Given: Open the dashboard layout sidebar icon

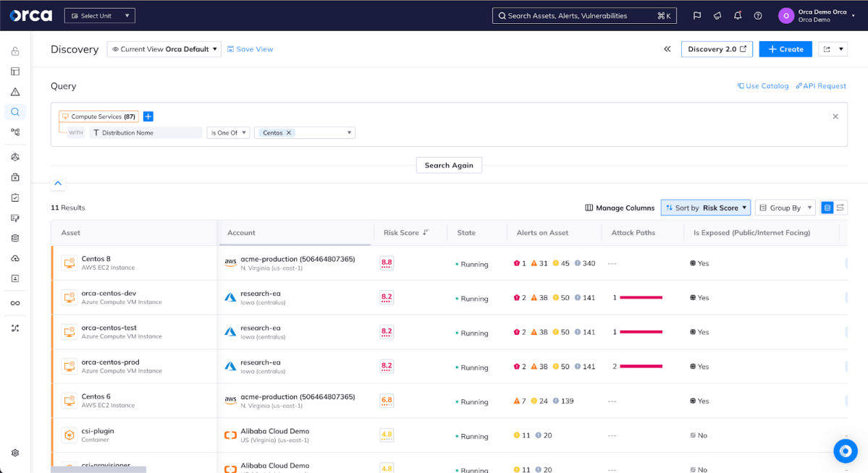Looking at the screenshot, I should tap(15, 72).
